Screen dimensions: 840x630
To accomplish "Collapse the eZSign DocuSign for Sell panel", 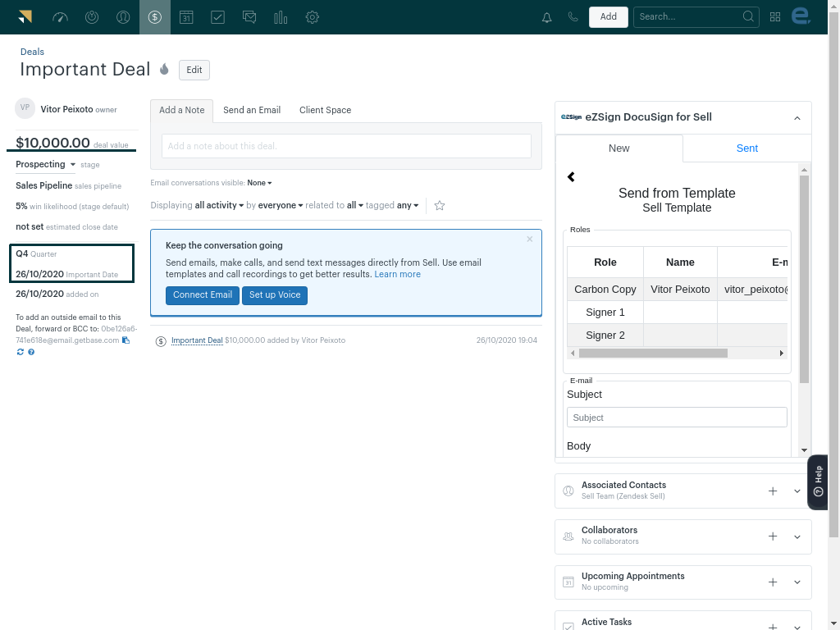I will 797,118.
